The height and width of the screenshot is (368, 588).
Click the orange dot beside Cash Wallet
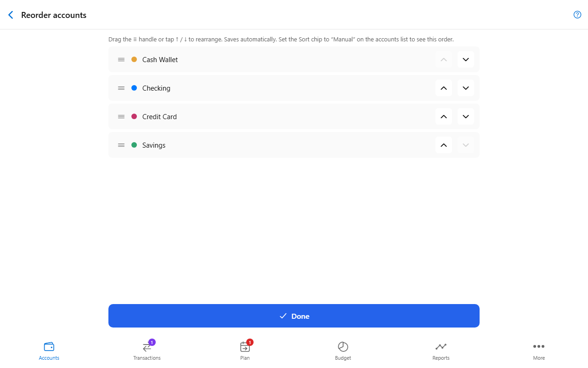point(134,59)
